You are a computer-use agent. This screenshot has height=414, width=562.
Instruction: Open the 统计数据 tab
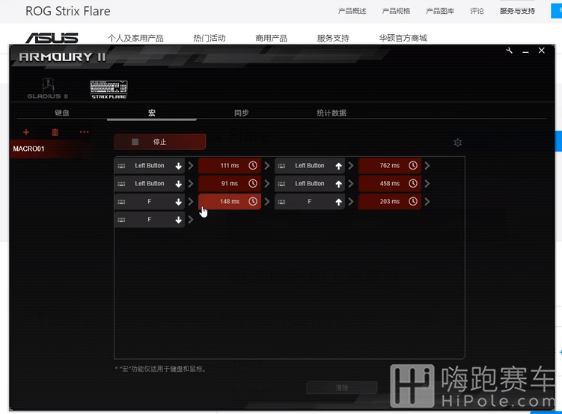click(331, 113)
